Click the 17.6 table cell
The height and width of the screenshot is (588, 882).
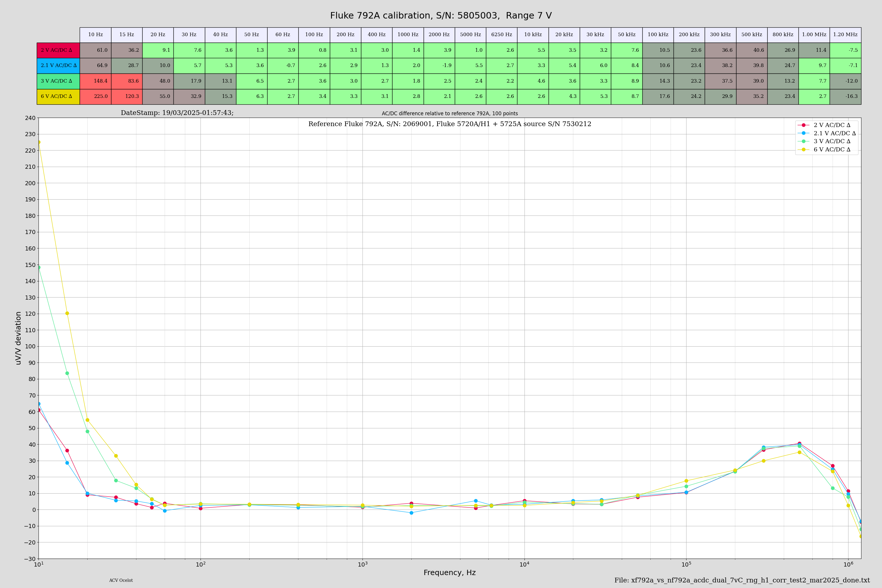[658, 96]
